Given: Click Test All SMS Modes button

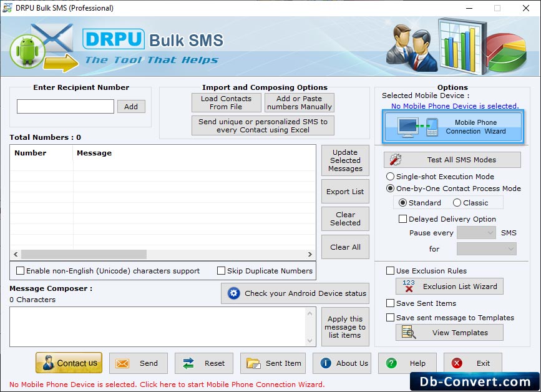Looking at the screenshot, I should (x=452, y=160).
